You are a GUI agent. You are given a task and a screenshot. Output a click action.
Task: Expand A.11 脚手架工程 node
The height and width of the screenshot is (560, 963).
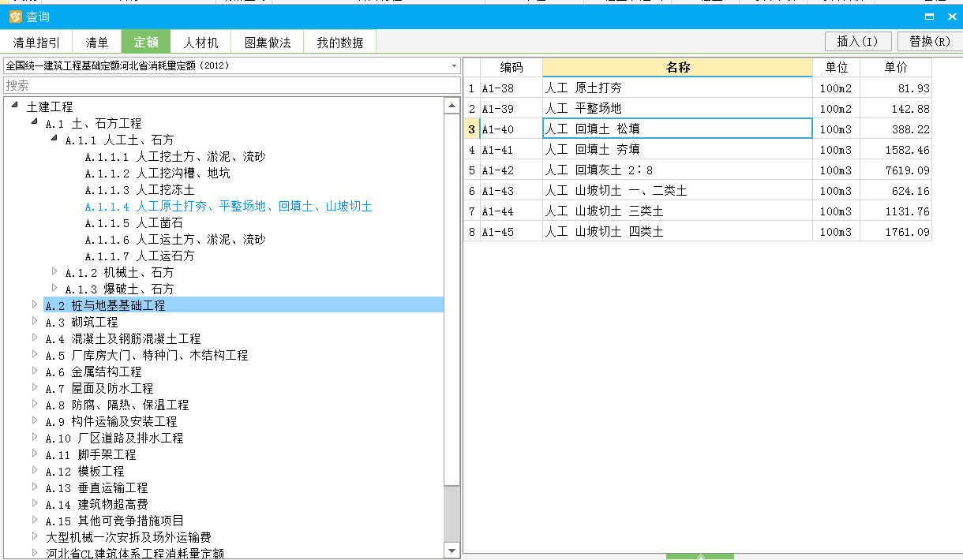[x=34, y=454]
